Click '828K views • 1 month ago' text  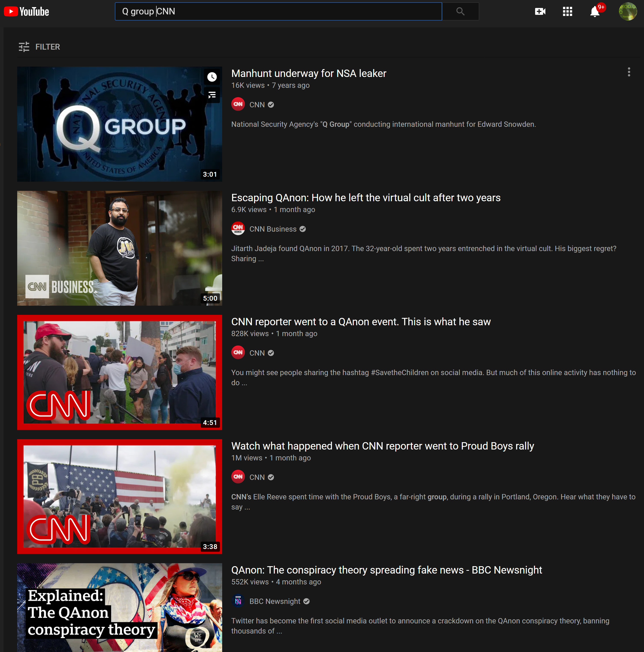(274, 334)
